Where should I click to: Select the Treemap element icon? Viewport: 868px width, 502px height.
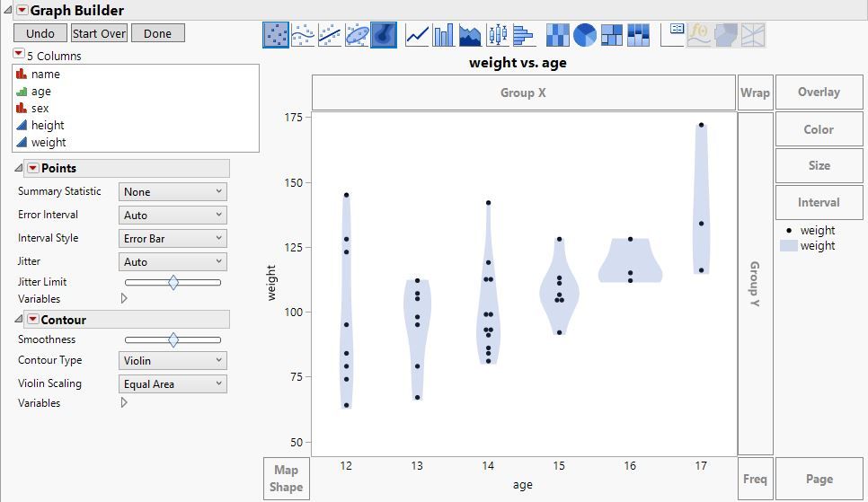pyautogui.click(x=612, y=35)
